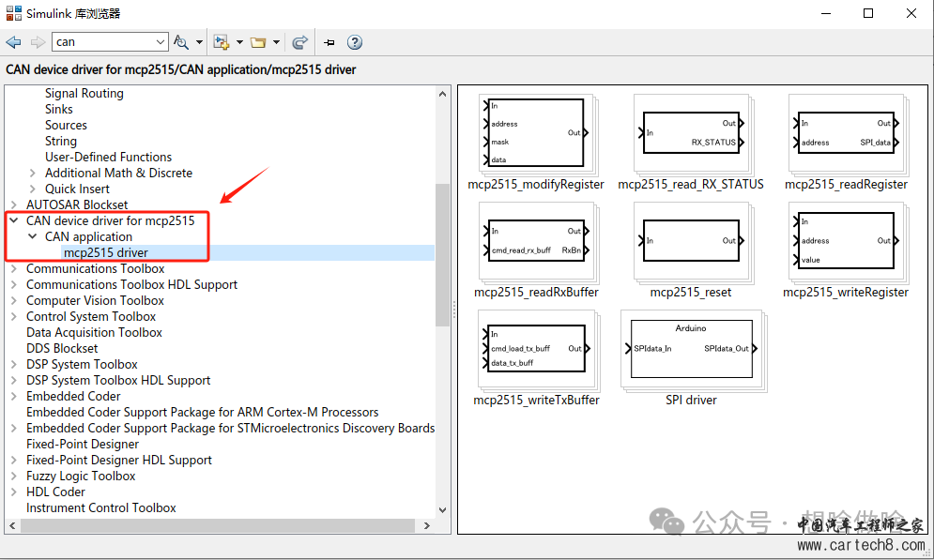
Task: Expand DSP System Toolbox HDL Support node
Action: [14, 380]
